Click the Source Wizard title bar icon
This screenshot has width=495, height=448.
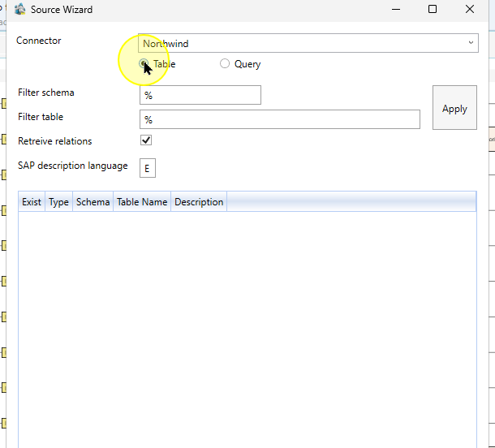pyautogui.click(x=20, y=9)
